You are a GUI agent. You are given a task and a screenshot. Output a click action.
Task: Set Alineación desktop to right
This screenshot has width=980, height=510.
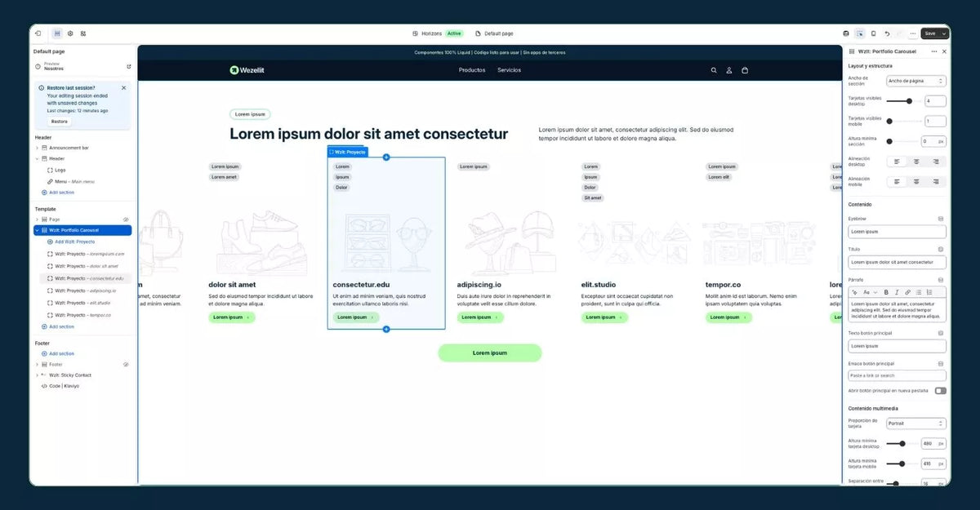(936, 162)
